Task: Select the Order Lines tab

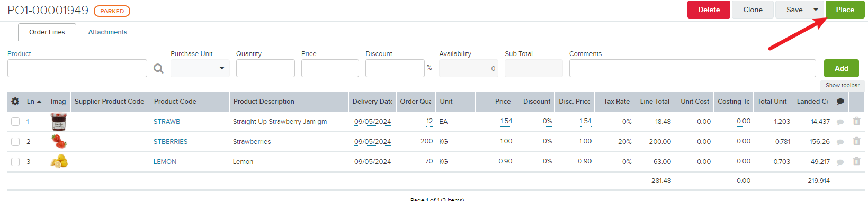Action: pyautogui.click(x=47, y=32)
